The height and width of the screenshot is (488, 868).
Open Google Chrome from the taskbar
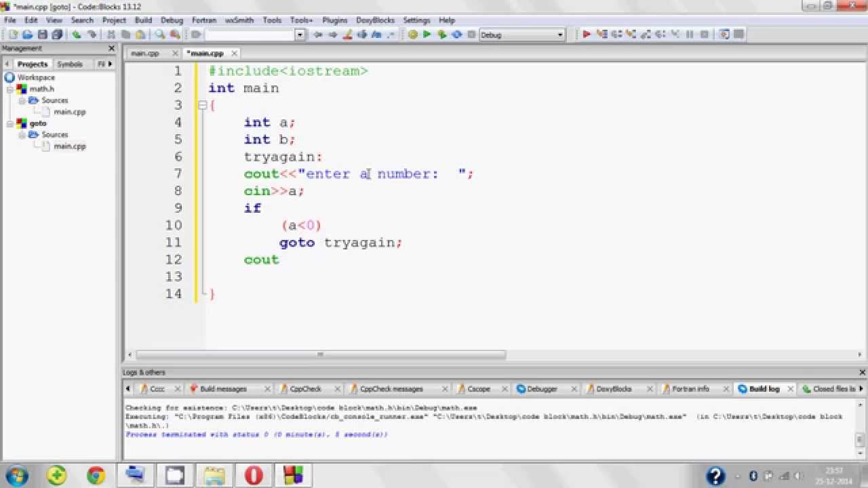pos(96,475)
